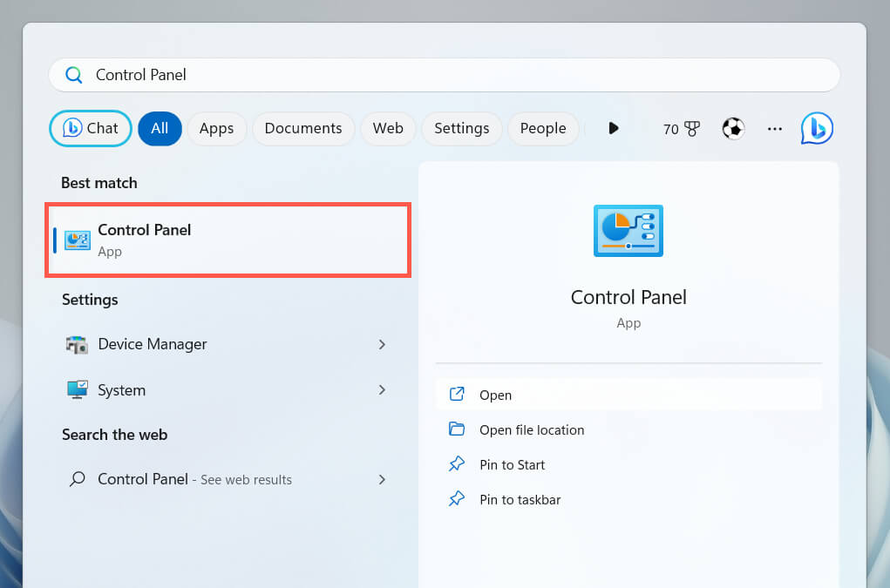Click the large Control Panel preview icon
The width and height of the screenshot is (890, 588).
628,230
